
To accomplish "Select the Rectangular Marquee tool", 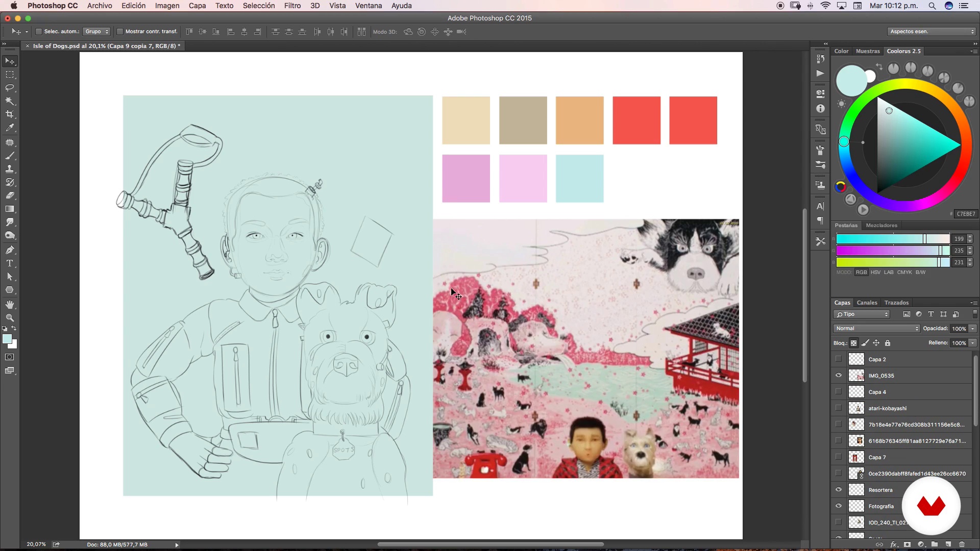I will click(x=10, y=74).
